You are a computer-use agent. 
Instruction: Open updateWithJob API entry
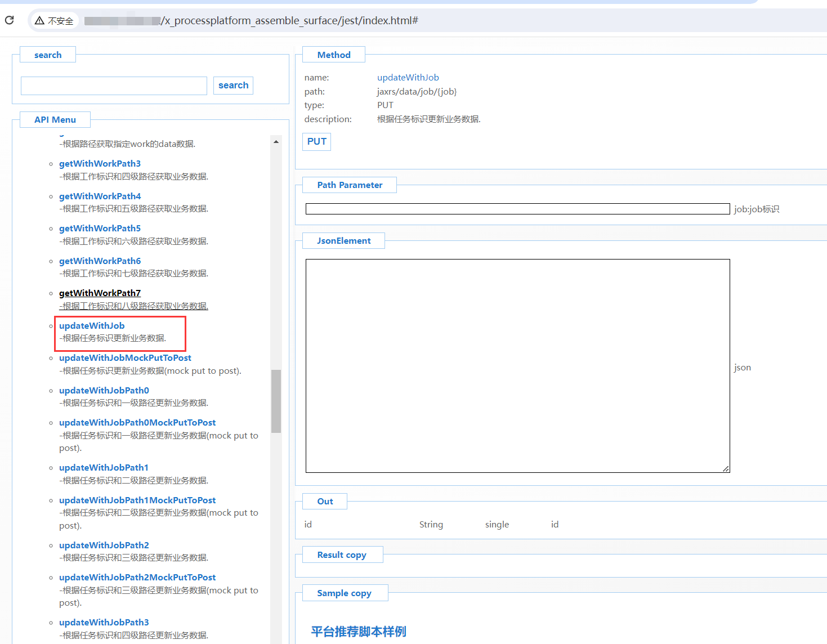92,326
